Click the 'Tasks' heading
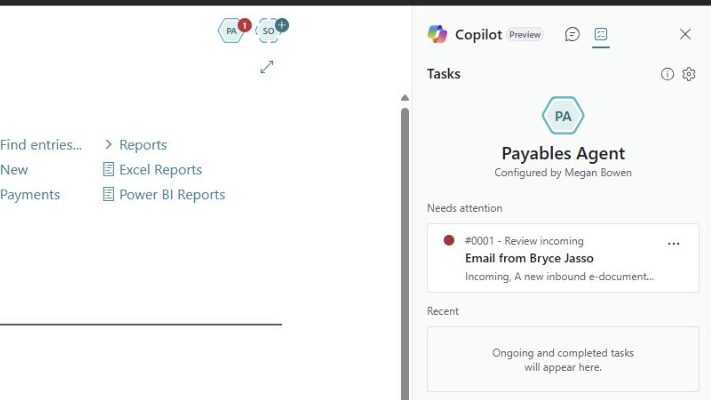The height and width of the screenshot is (400, 711). tap(443, 74)
